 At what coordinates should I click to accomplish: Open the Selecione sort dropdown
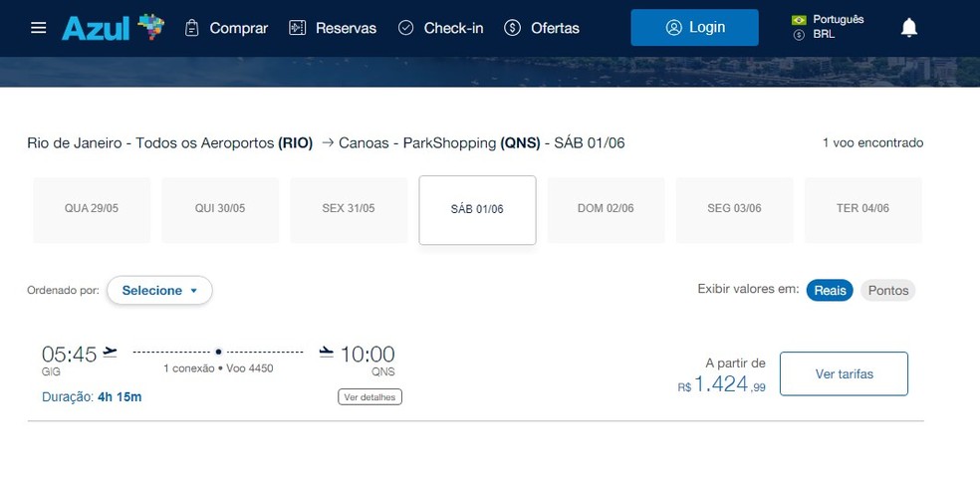(x=159, y=291)
